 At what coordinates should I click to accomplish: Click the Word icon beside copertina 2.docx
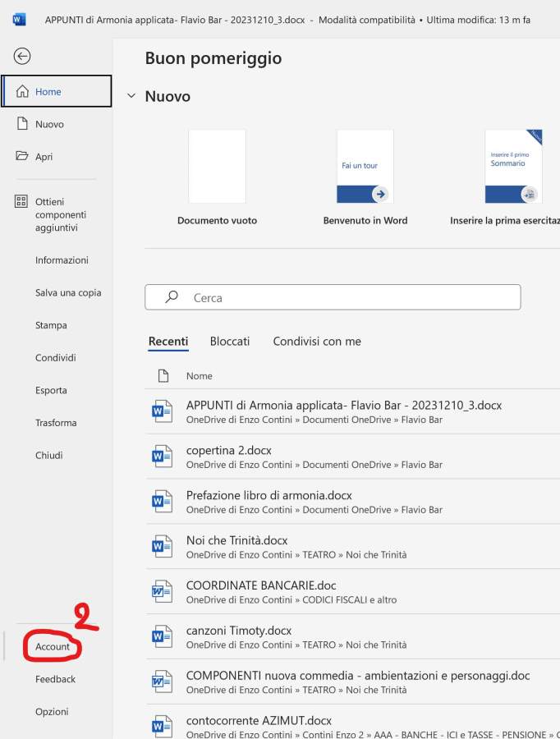[x=163, y=457]
